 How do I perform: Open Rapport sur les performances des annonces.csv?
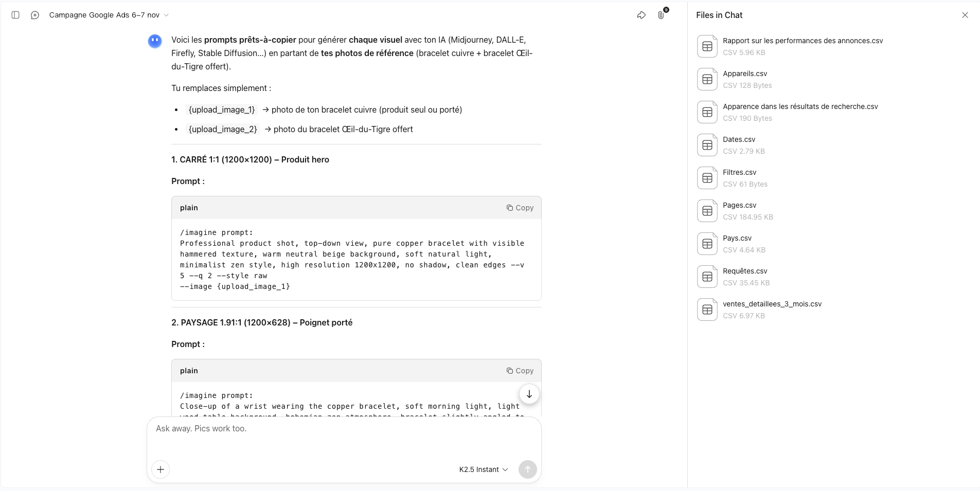(803, 46)
